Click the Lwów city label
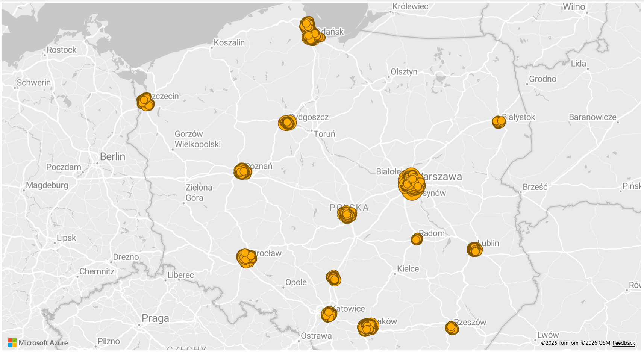 pyautogui.click(x=548, y=335)
